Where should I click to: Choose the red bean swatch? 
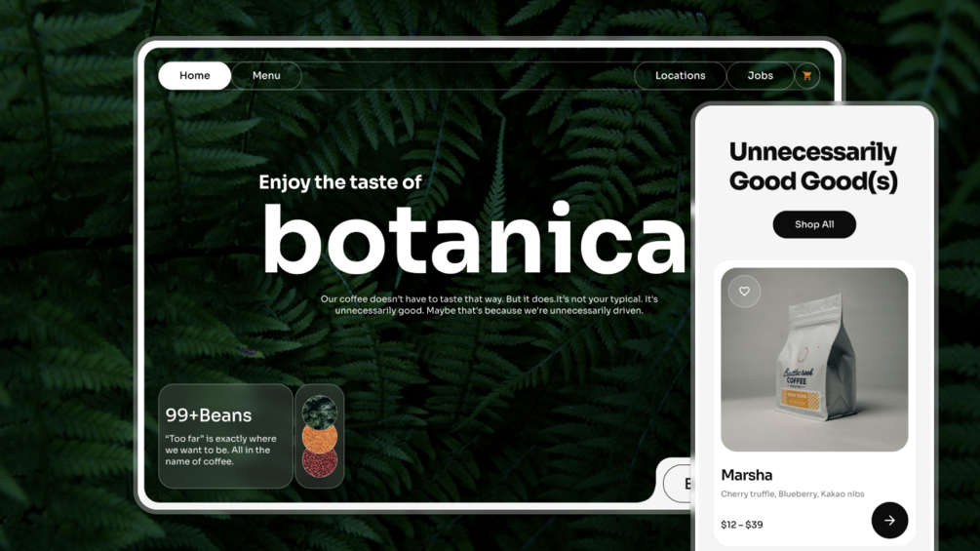click(320, 463)
